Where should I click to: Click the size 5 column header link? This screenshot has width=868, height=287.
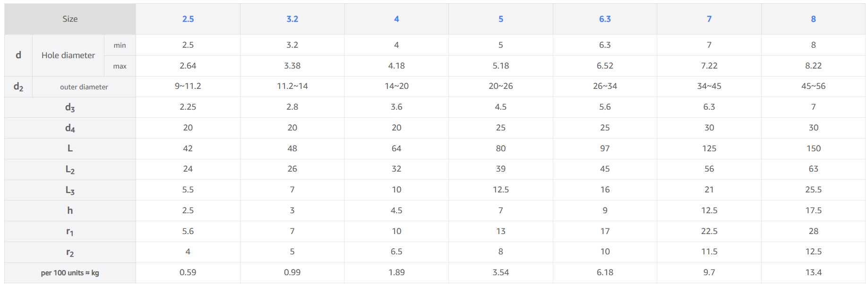500,19
